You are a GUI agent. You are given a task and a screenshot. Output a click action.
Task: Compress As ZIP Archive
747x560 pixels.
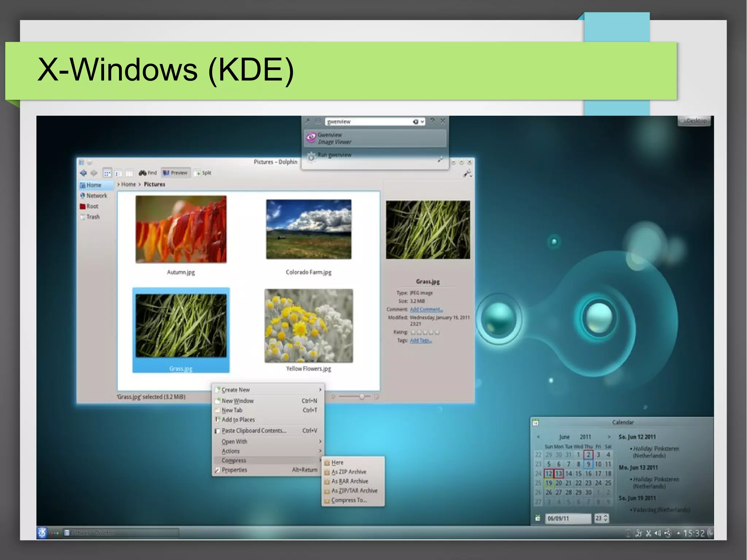click(x=353, y=472)
